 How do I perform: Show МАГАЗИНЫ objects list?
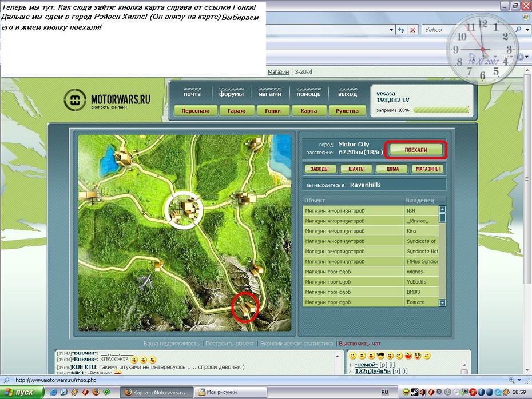[x=427, y=169]
